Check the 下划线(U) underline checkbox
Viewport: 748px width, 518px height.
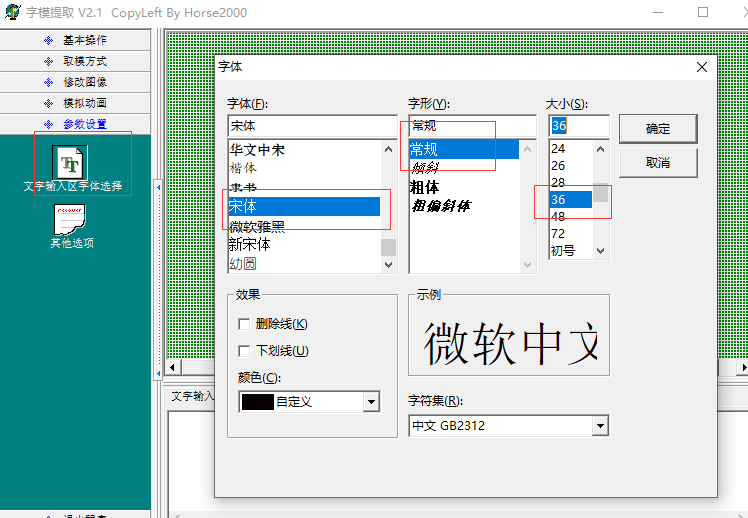[244, 351]
